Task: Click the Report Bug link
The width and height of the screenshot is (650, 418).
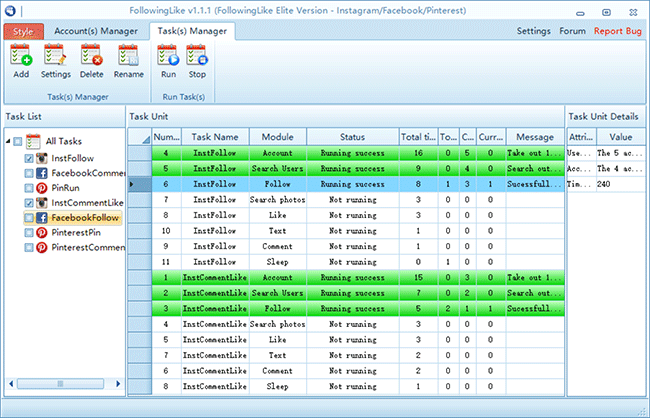Action: pos(619,31)
